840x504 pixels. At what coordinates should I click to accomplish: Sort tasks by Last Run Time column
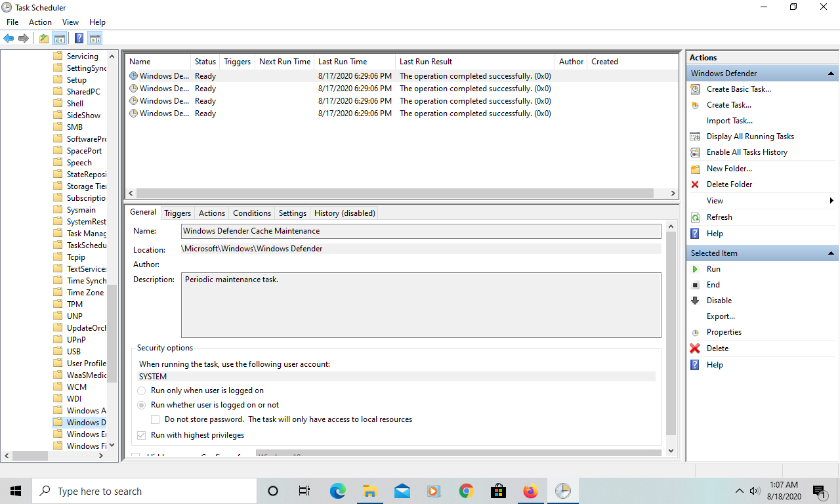tap(354, 62)
